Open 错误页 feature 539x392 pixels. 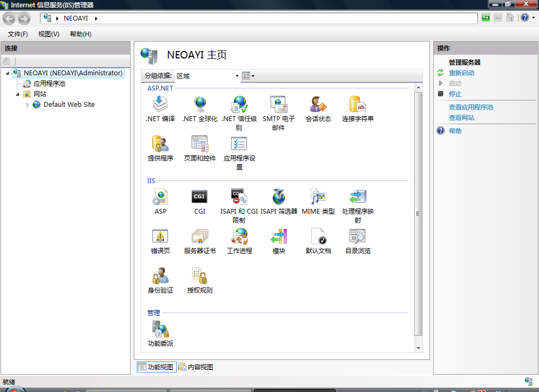pyautogui.click(x=160, y=241)
